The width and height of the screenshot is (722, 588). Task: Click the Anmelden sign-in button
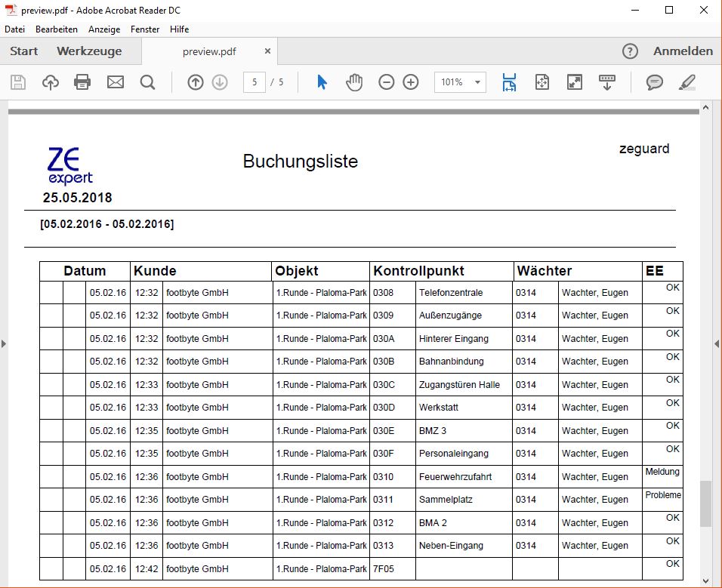[683, 51]
